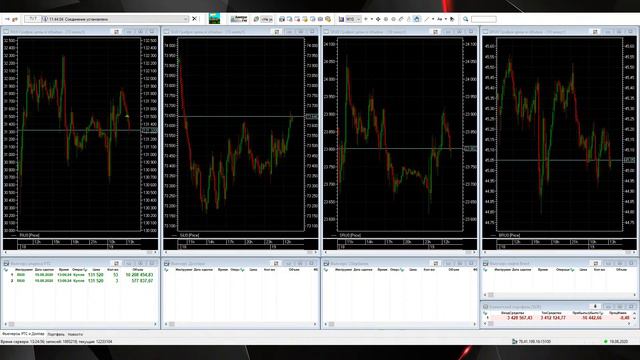Select the Фьючерсы РТС и Доллар tab
This screenshot has width=640, height=360.
23,334
